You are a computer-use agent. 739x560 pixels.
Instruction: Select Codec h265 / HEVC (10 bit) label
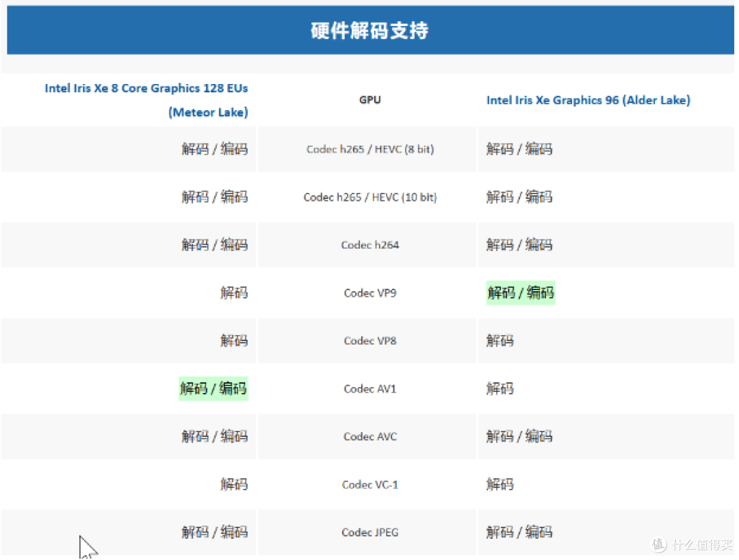tap(370, 198)
